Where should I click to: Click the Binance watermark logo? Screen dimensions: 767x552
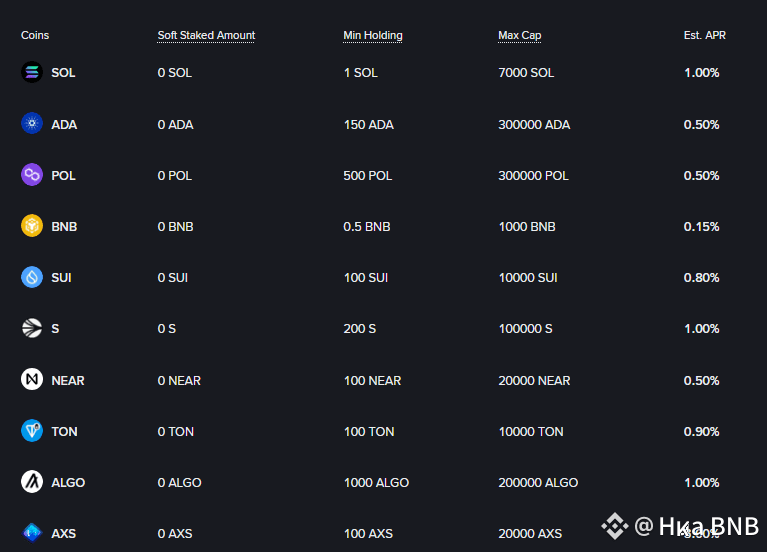click(x=615, y=526)
